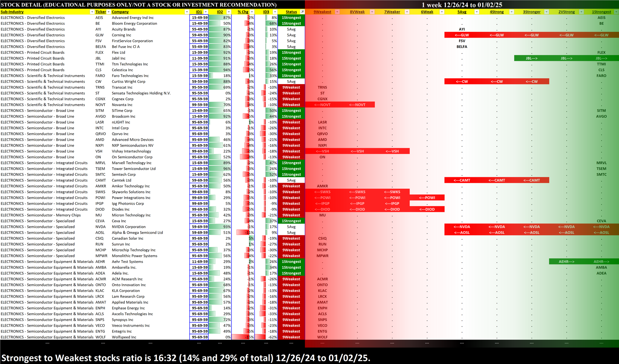619x364 pixels.
Task: Select Broadcom Inc's 1Strongest status cell
Action: click(291, 116)
